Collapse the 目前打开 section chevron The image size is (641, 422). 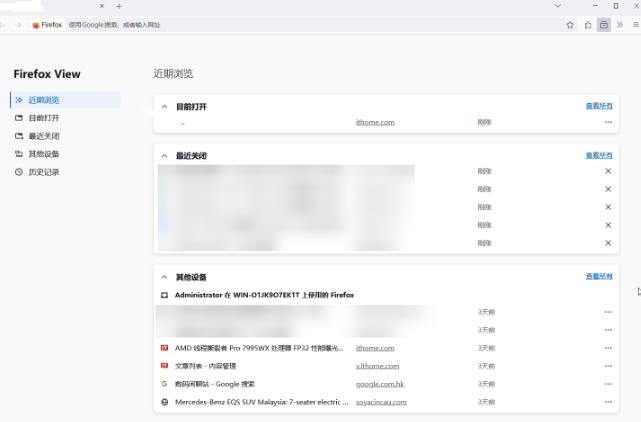[x=164, y=107]
